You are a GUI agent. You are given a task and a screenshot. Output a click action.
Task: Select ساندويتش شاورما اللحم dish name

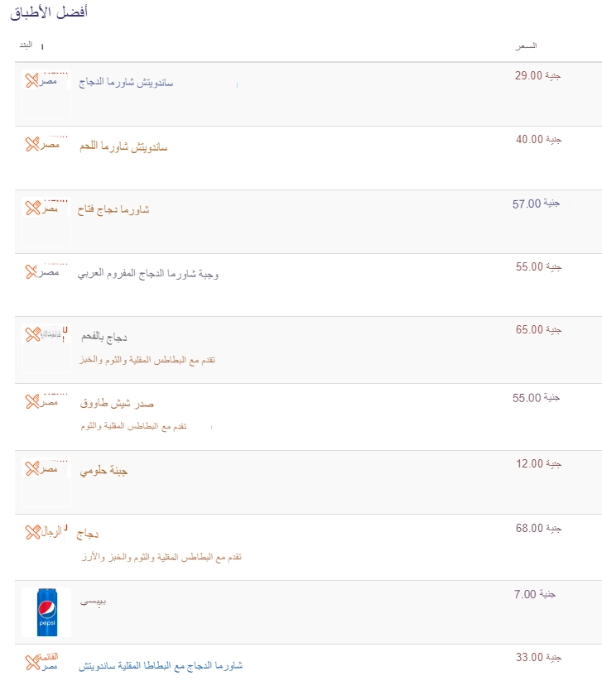tap(124, 146)
